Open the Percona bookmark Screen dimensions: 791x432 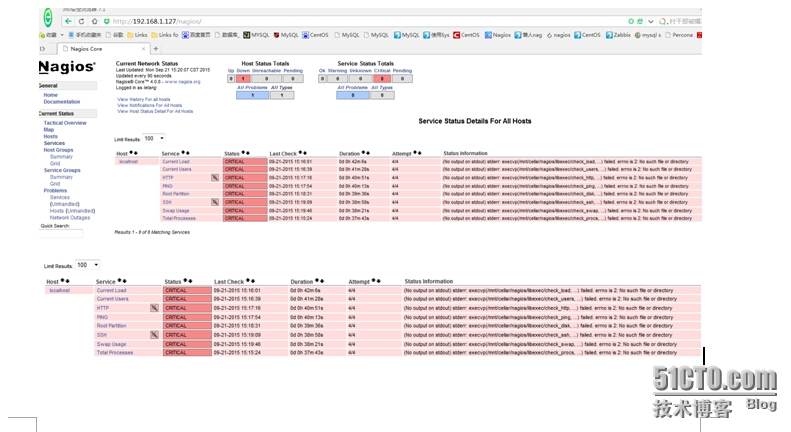pos(679,35)
